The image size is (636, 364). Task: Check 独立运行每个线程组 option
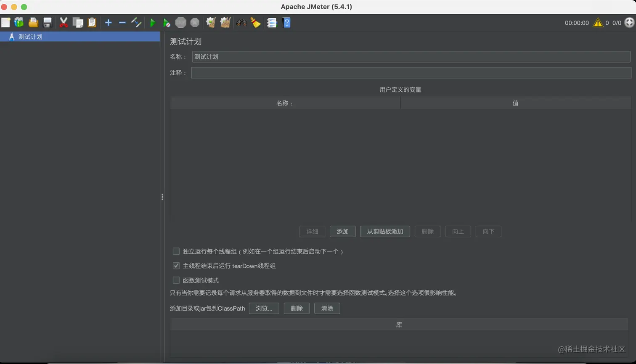point(176,251)
